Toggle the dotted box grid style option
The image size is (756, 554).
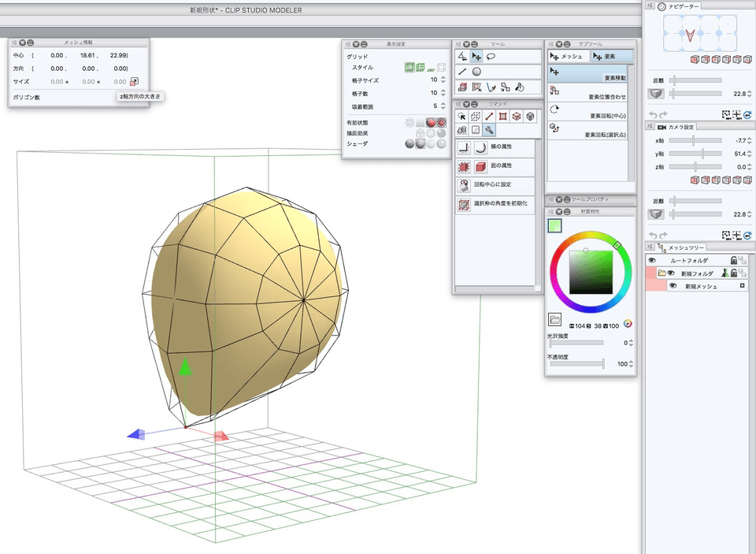(441, 68)
